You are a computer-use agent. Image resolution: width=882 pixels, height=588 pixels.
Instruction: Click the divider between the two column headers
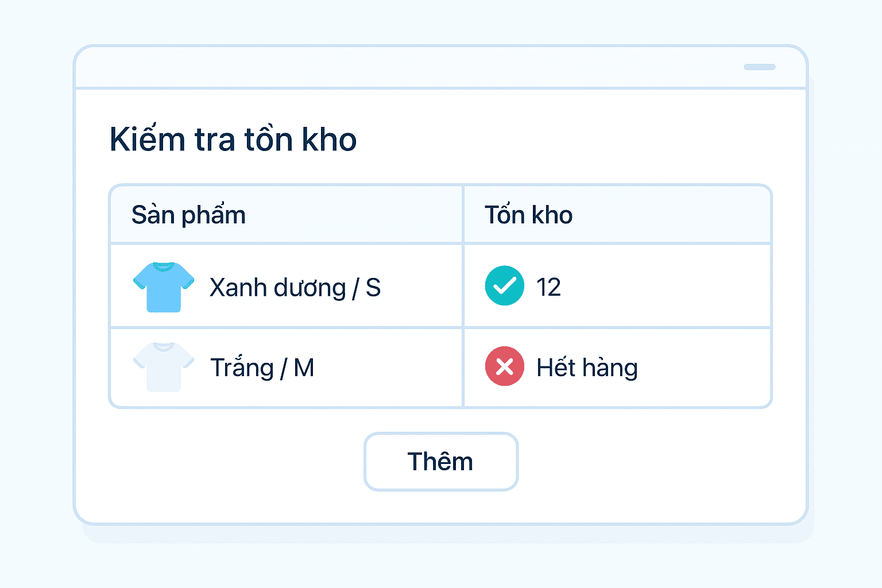tap(463, 215)
